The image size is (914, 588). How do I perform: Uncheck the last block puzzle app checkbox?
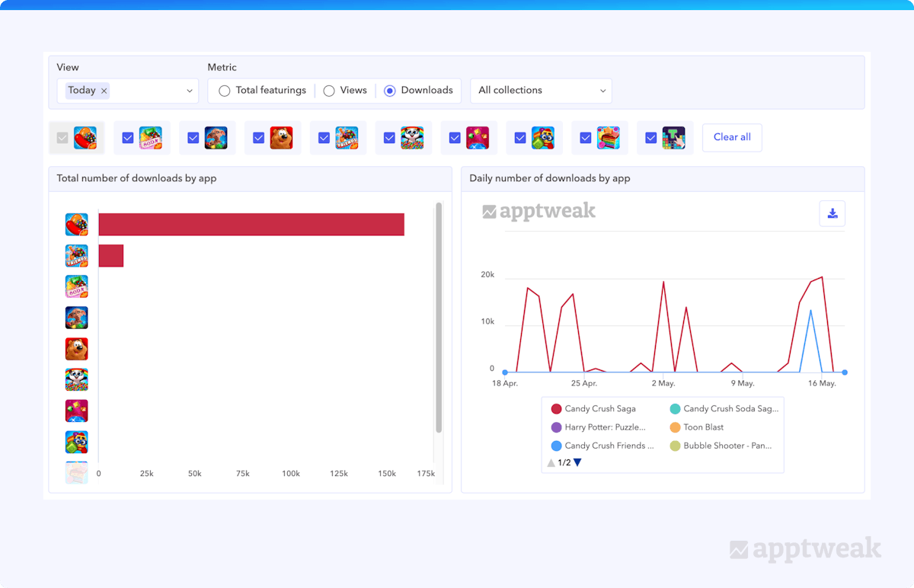coord(651,138)
